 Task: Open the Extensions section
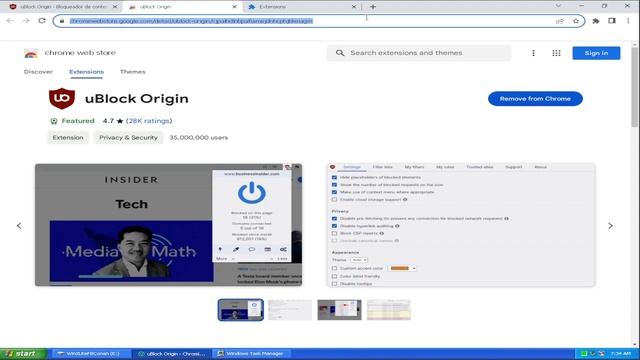87,72
